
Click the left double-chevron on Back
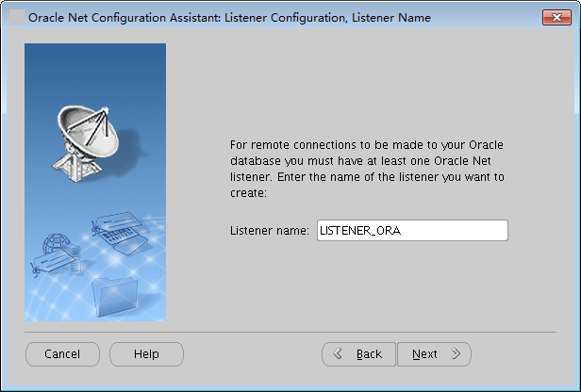click(x=340, y=354)
